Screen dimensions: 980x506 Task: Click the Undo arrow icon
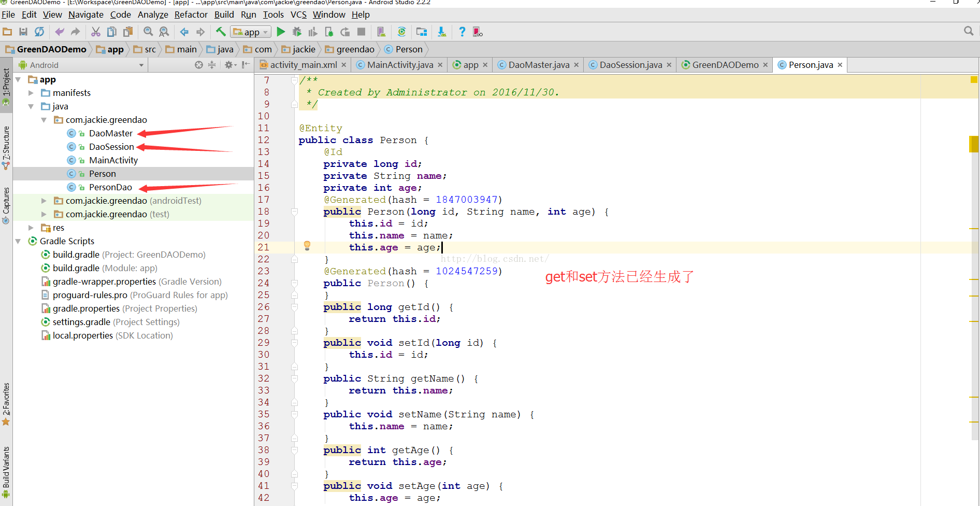(x=60, y=32)
